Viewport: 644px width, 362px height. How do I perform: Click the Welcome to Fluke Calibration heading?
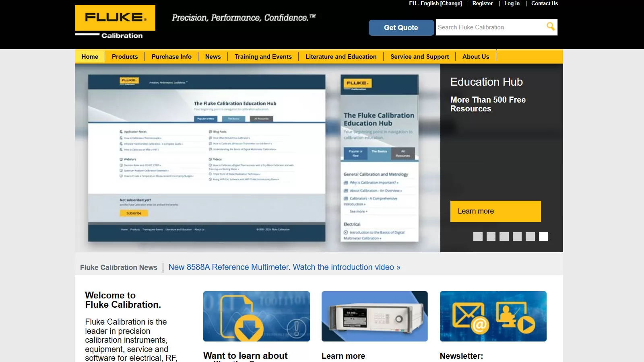pos(123,300)
